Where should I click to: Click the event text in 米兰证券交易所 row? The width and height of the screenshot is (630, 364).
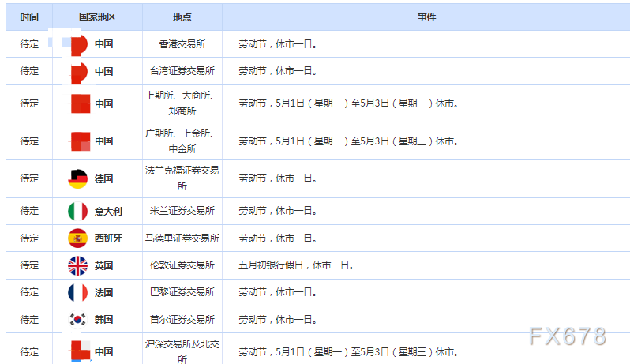tap(278, 211)
